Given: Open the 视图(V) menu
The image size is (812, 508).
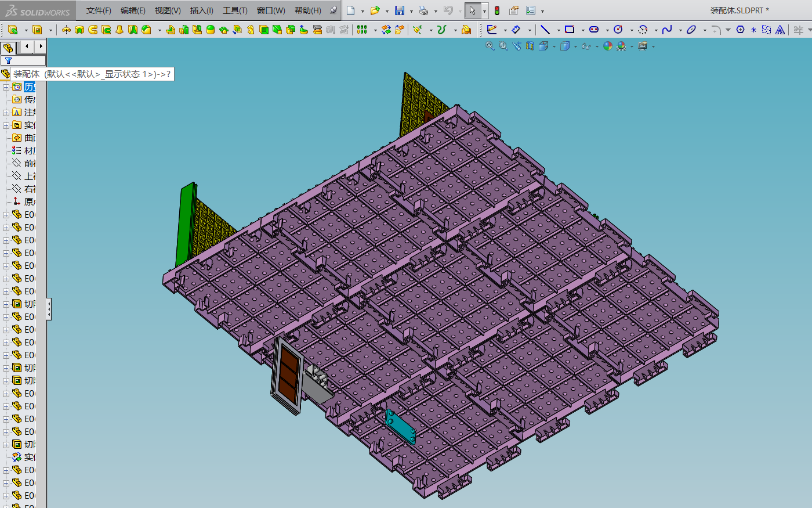Looking at the screenshot, I should (x=168, y=10).
